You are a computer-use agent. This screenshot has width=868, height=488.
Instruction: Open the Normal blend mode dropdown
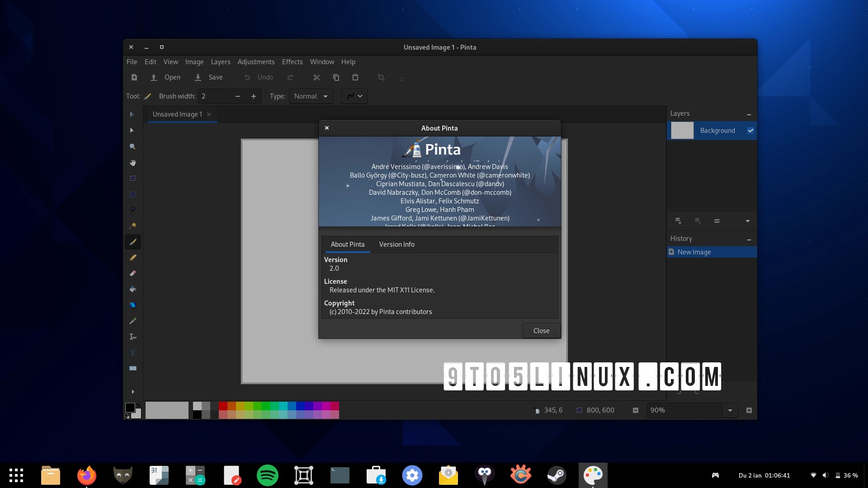[x=311, y=96]
